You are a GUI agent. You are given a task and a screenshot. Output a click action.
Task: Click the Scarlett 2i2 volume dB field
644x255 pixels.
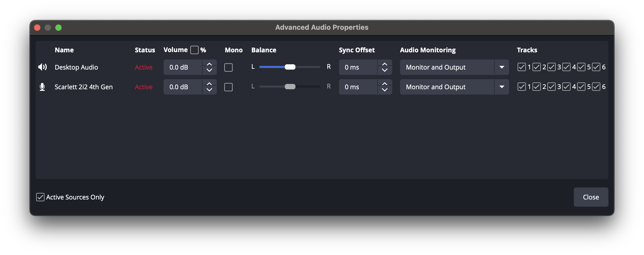(x=183, y=87)
